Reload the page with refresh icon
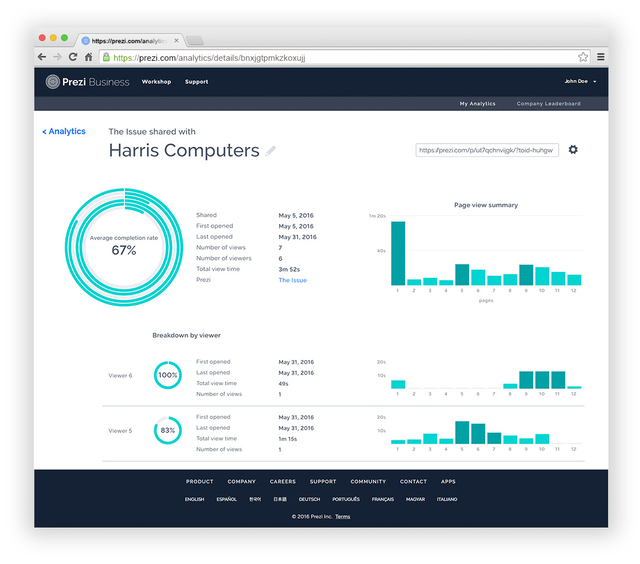Viewport: 640px width, 564px height. click(73, 57)
